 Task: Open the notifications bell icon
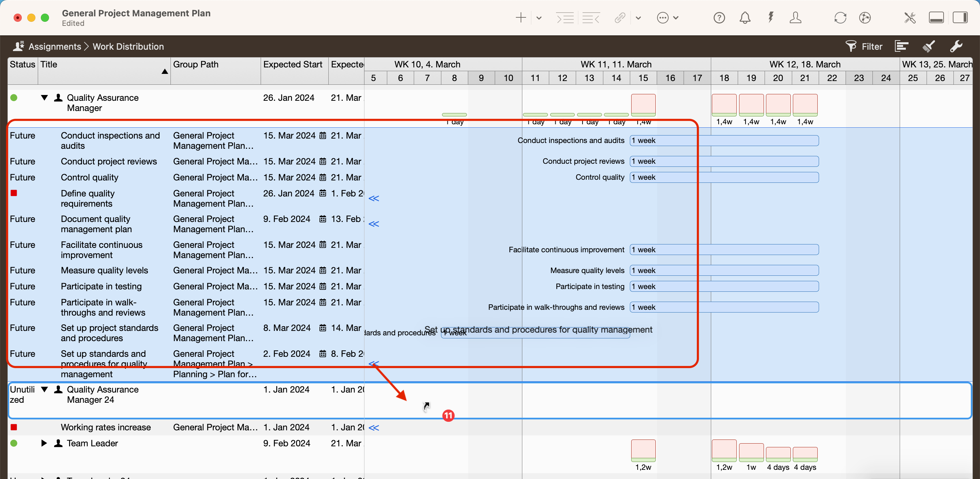click(745, 18)
